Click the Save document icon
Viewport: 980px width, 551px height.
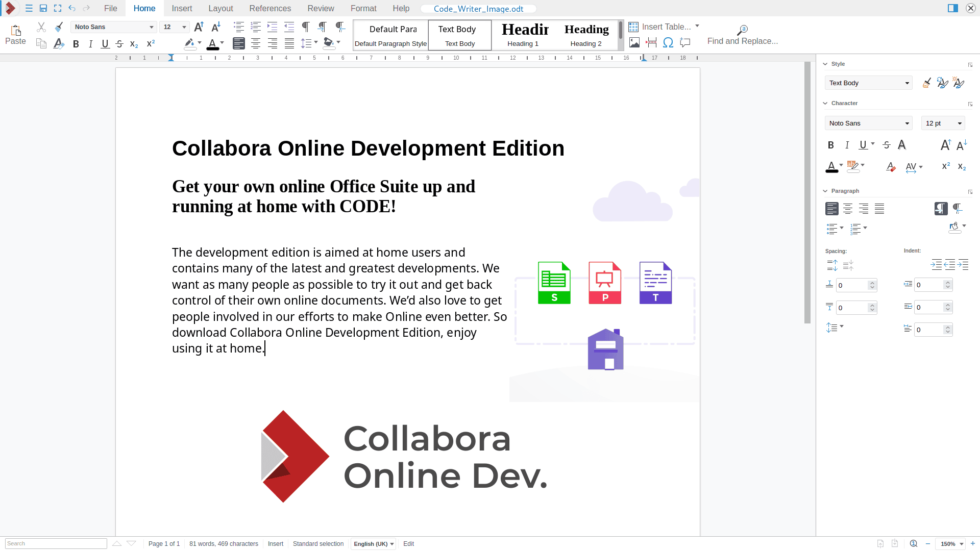[x=43, y=8]
